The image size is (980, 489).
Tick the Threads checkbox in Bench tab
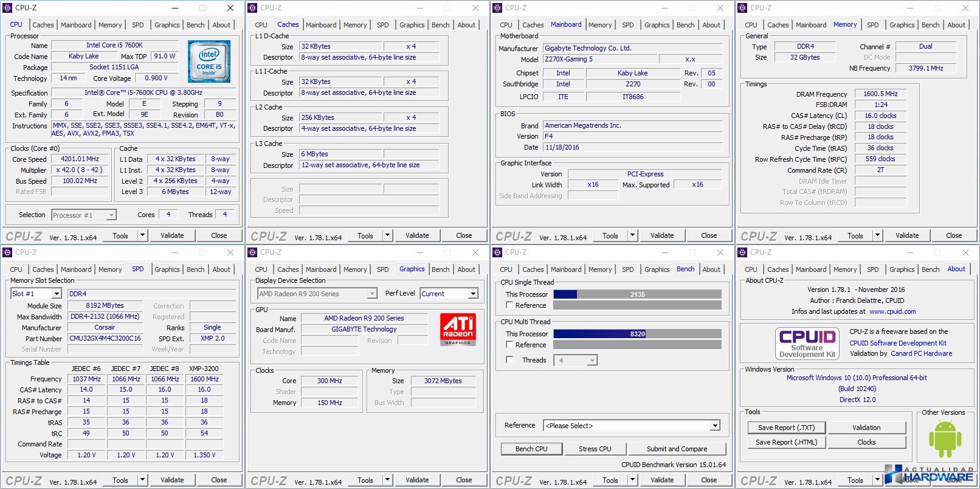(509, 360)
